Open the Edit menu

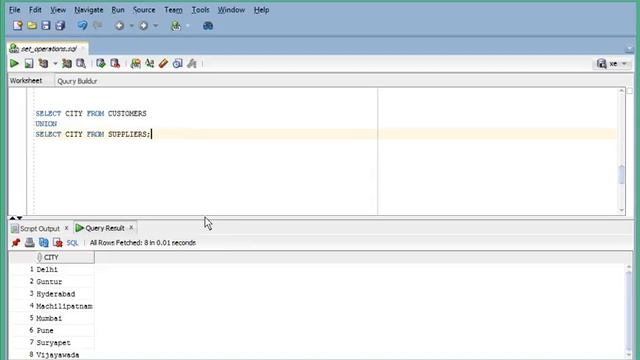coord(35,10)
